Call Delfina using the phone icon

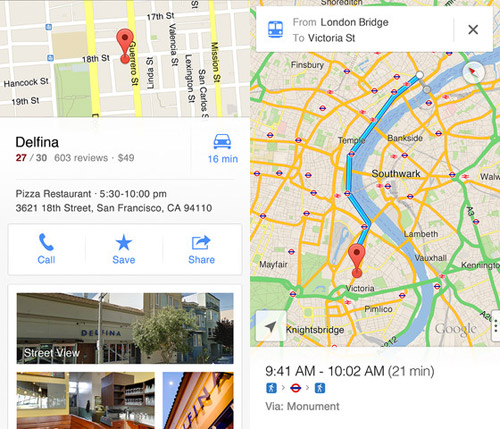46,242
